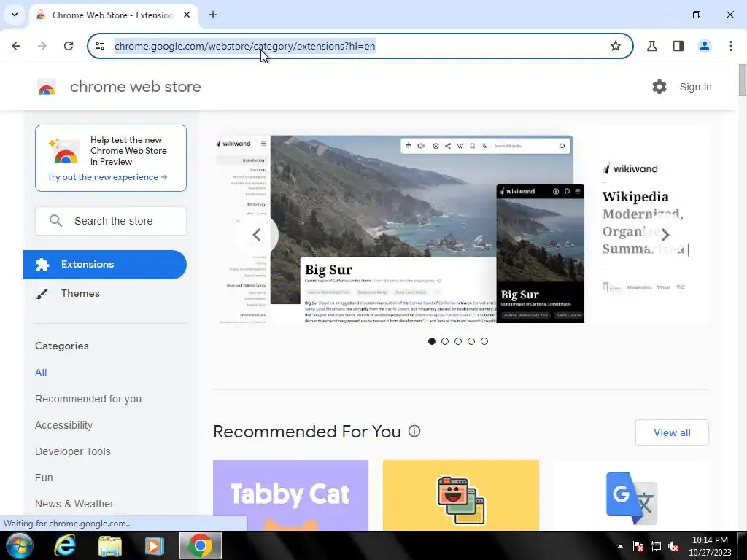Click the View all button

coord(672,432)
